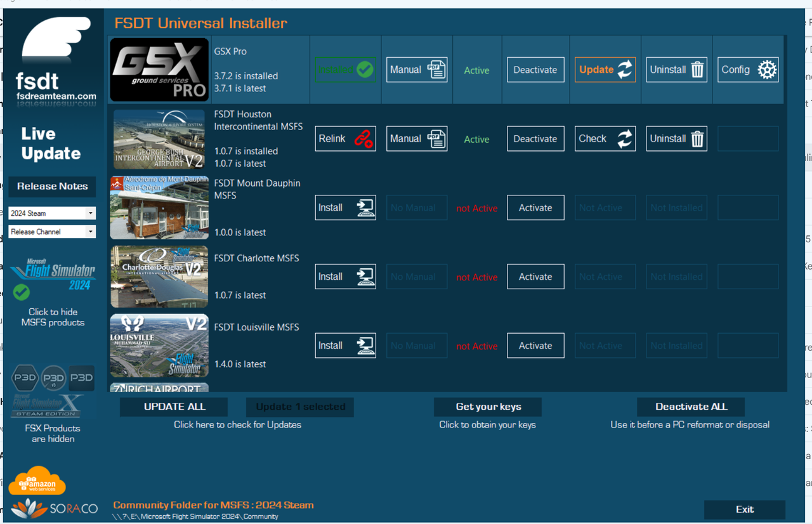
Task: Open GSX Pro Config gear settings
Action: 748,70
